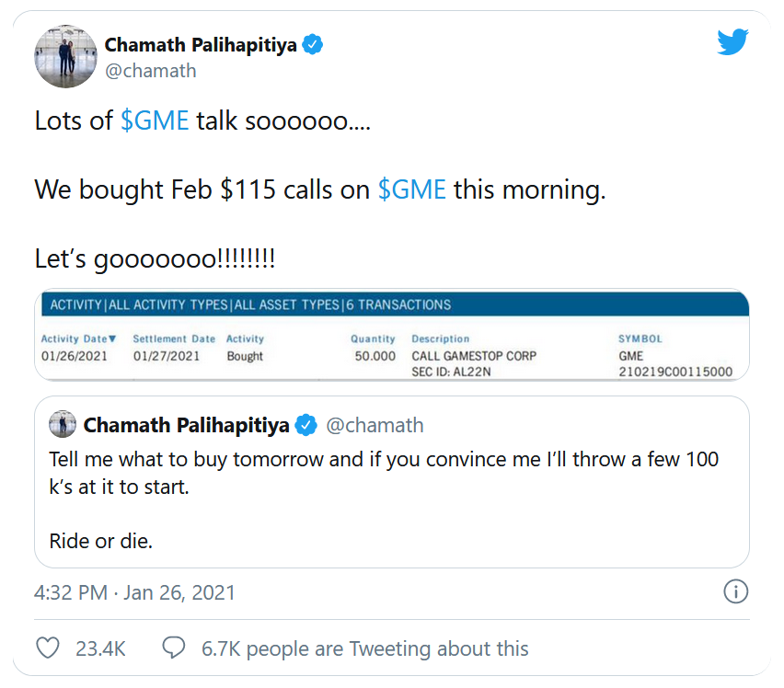View '6.7K people are Tweeting about this'
The image size is (784, 688).
tap(364, 648)
